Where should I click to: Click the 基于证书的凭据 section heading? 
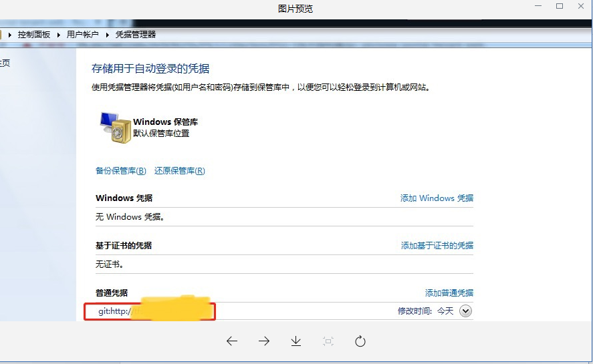[124, 246]
